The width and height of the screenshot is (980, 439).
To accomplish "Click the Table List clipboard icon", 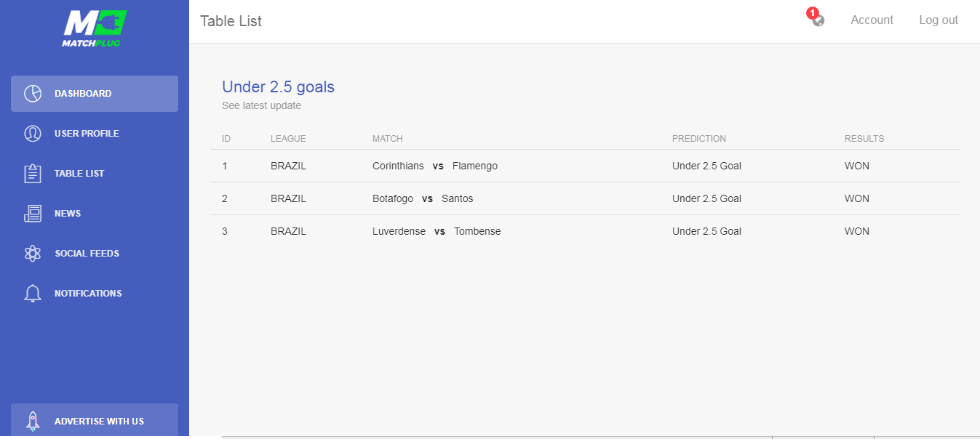I will [32, 174].
